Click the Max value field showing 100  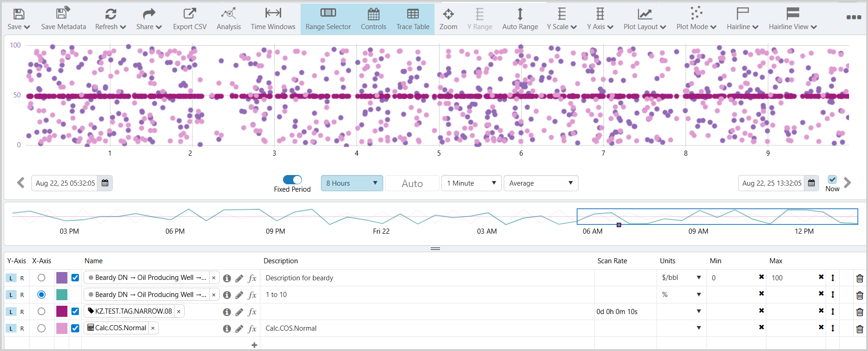click(792, 278)
